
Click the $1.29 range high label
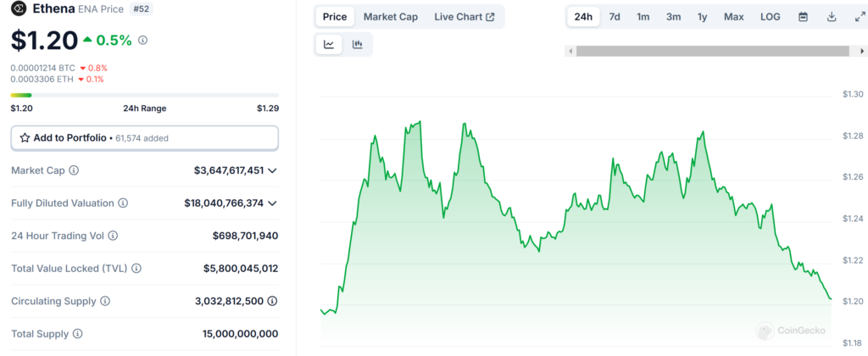267,108
